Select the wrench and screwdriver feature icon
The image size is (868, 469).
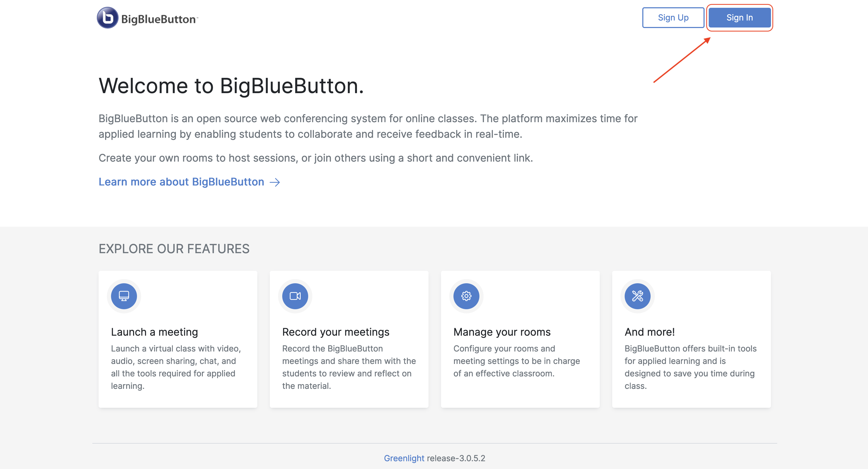coord(637,296)
